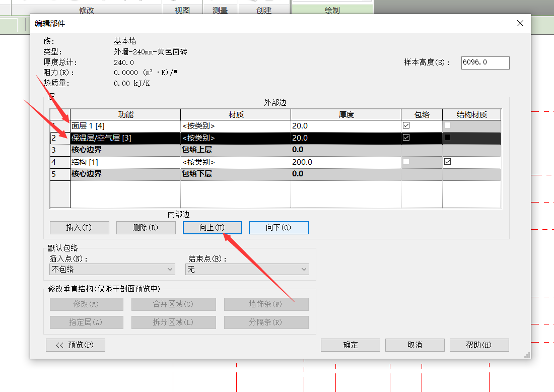Click the 功能 column header
The image size is (554, 392).
point(125,115)
